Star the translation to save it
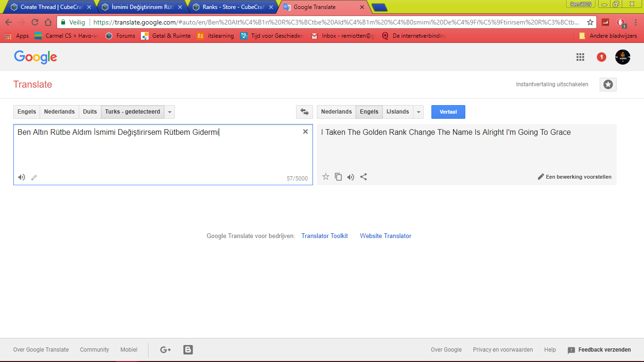The width and height of the screenshot is (644, 362). [x=326, y=177]
